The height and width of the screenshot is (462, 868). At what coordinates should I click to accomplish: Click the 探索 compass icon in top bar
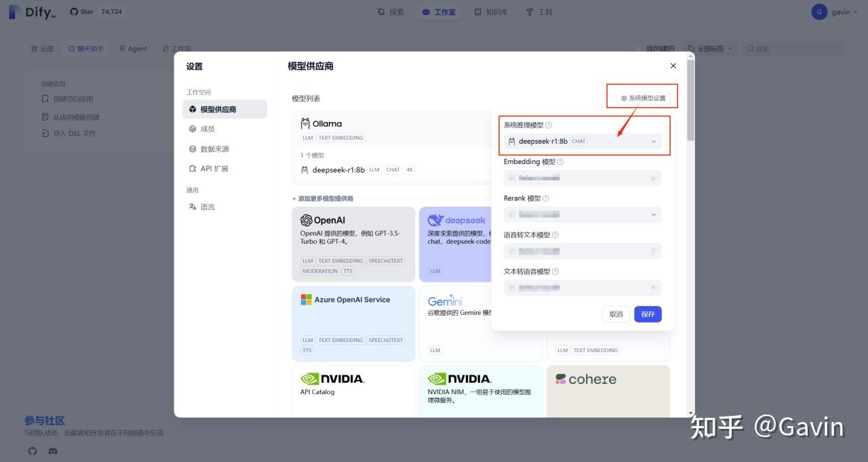tap(381, 12)
